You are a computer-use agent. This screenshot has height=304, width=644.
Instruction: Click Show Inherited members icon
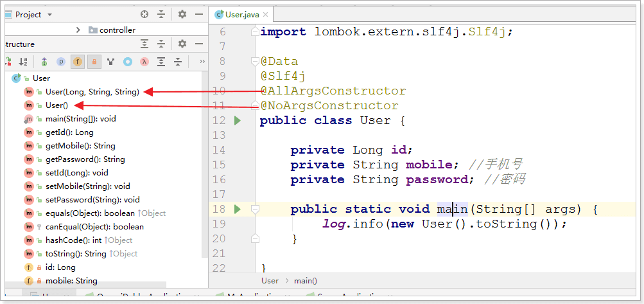111,62
